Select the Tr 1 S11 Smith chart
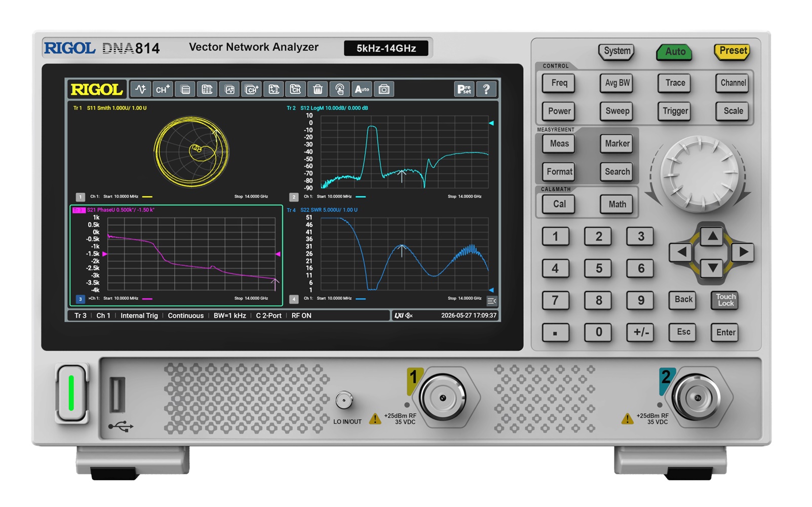Viewport: 812px width, 507px height. pos(176,152)
